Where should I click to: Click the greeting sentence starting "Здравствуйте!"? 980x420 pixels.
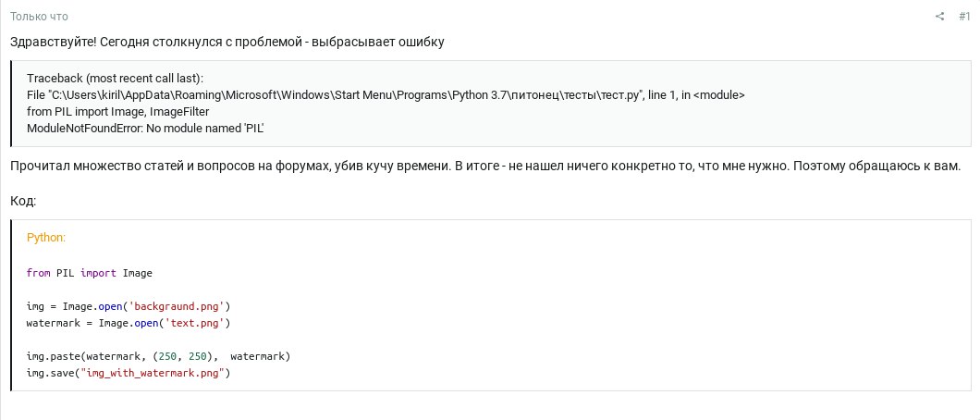[227, 43]
